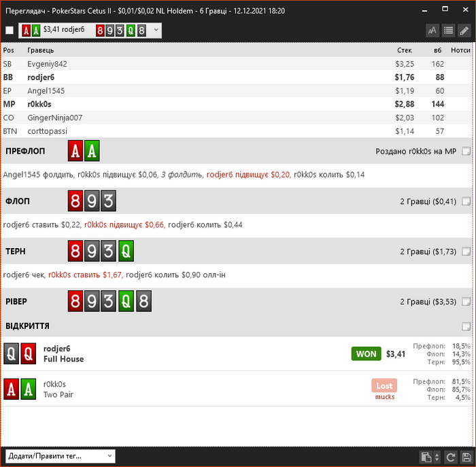Click the last 8 card in РІВЕР
Image resolution: width=476 pixels, height=467 pixels.
point(143,301)
